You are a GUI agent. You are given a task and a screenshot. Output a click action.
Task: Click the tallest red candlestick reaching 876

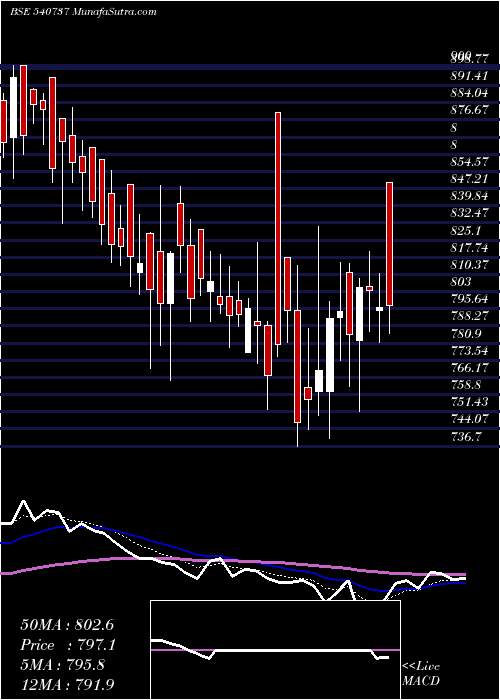pyautogui.click(x=278, y=228)
